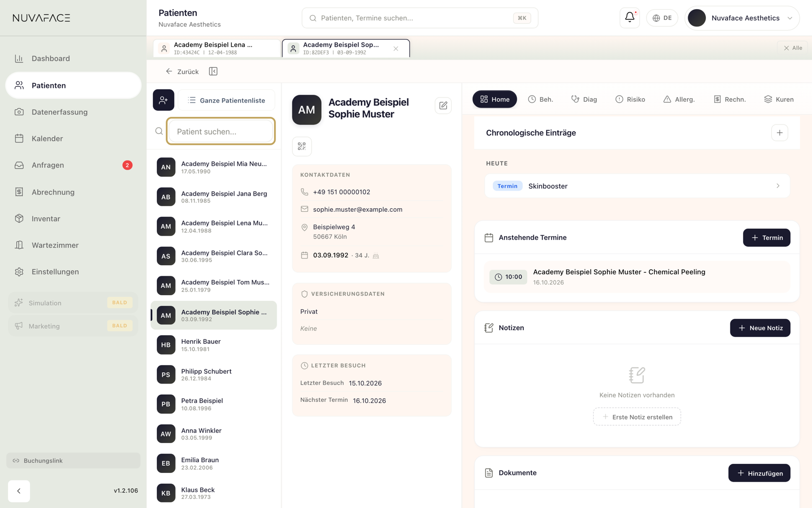
Task: Open the Kalender page
Action: pyautogui.click(x=74, y=139)
